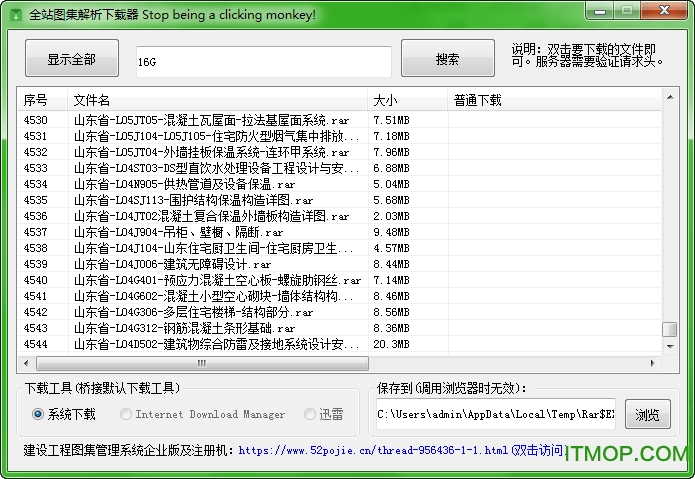Open the 浏览 folder browse button
Image resolution: width=695 pixels, height=479 pixels.
click(647, 414)
